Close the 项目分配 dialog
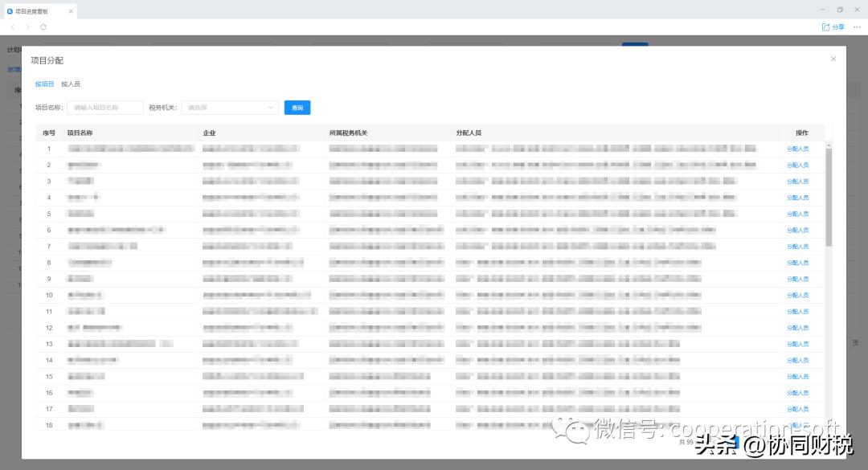The height and width of the screenshot is (470, 868). tap(833, 59)
